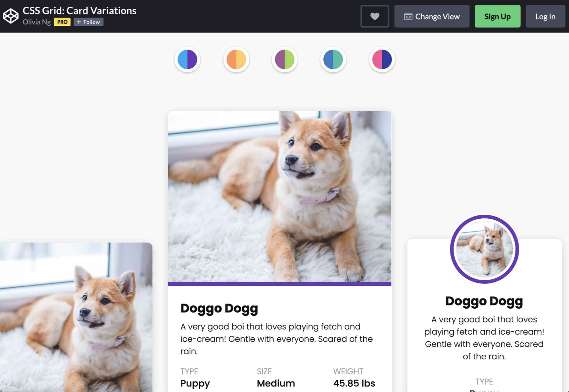Click the dog photo in the left card
569x392 pixels.
tap(76, 317)
